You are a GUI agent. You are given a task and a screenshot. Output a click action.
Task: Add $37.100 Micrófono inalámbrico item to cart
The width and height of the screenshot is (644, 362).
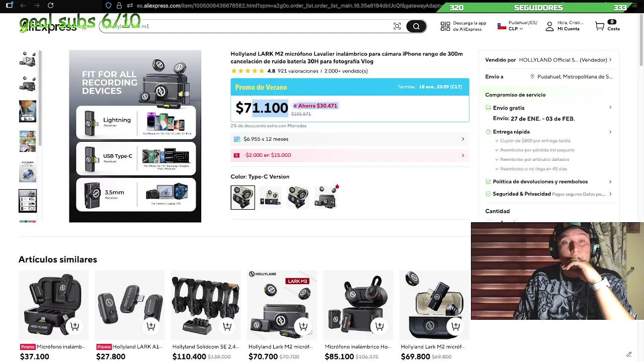(74, 326)
